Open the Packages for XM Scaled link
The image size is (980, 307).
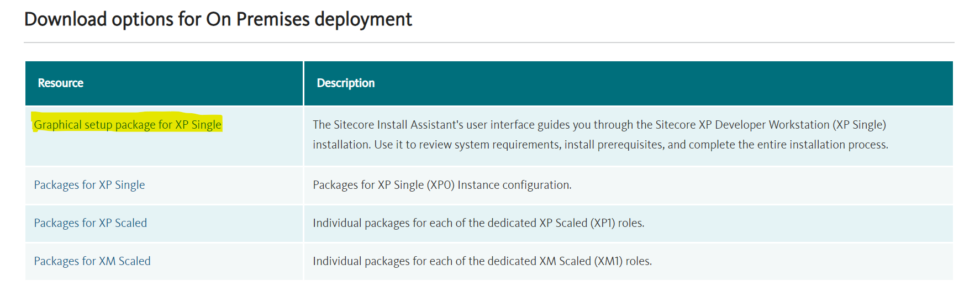coord(92,261)
